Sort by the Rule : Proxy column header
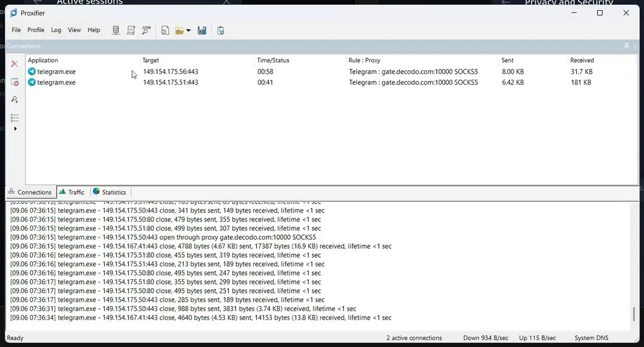The image size is (644, 347). [364, 60]
